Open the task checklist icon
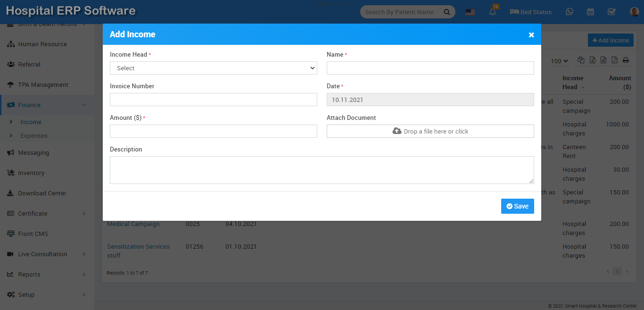Screen dimensions: 644x310 pos(611,12)
